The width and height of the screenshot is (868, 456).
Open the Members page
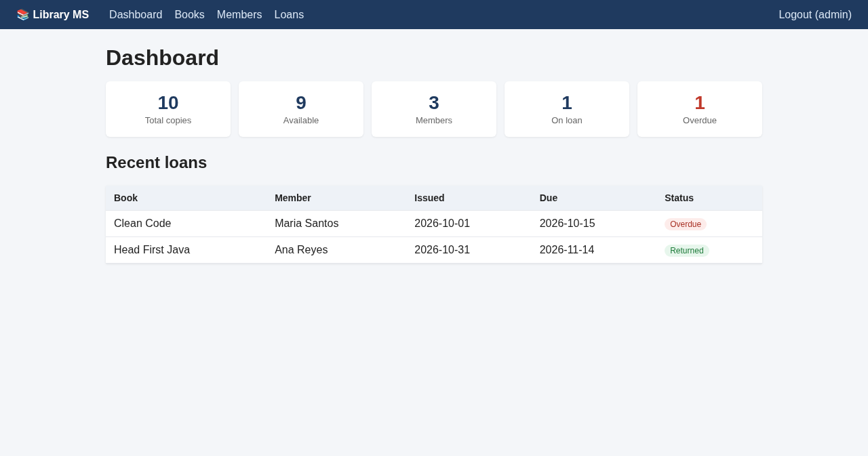239,15
